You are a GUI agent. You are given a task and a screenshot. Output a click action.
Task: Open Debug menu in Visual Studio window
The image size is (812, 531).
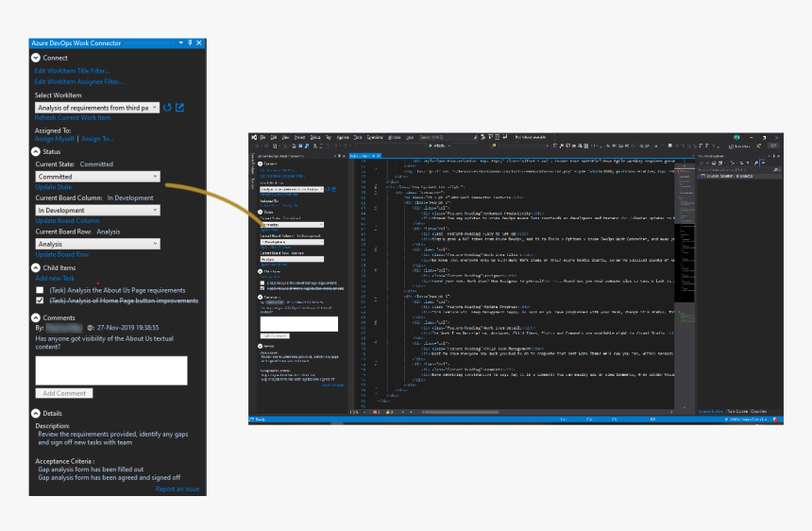point(314,137)
